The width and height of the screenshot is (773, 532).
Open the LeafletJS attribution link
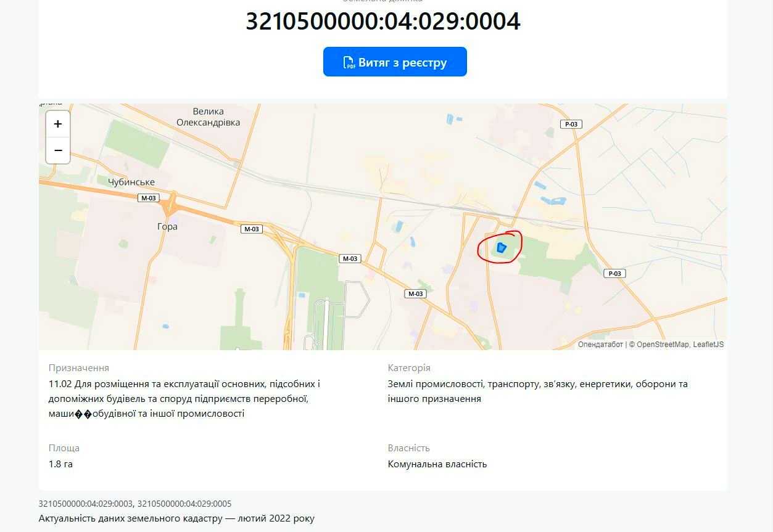[708, 345]
